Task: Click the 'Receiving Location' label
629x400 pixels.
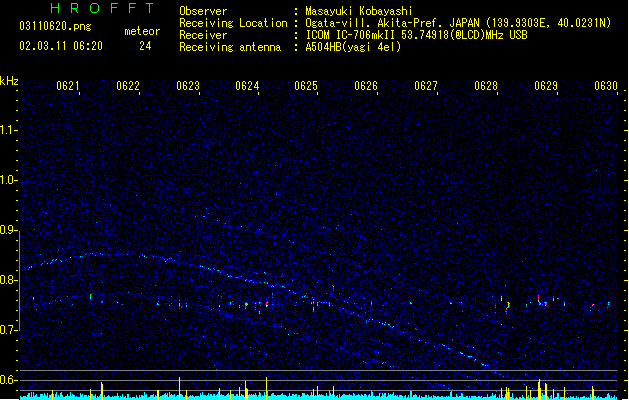Action: (x=233, y=23)
